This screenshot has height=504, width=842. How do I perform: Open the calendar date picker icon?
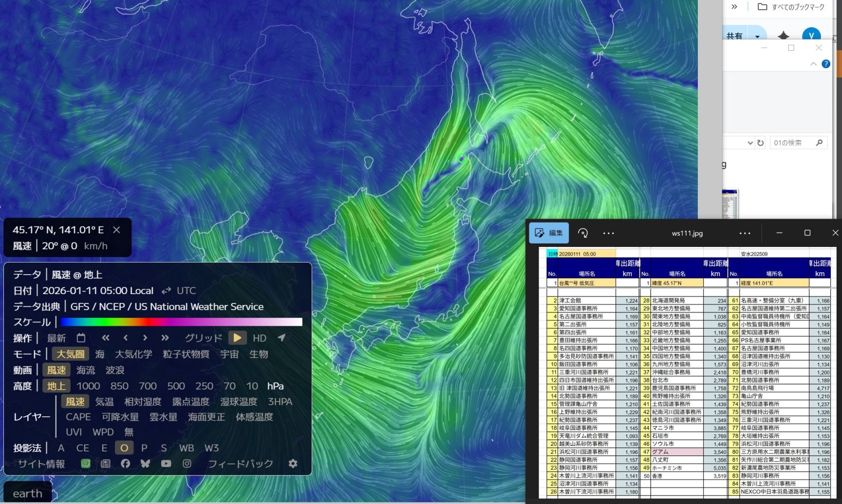tap(81, 338)
